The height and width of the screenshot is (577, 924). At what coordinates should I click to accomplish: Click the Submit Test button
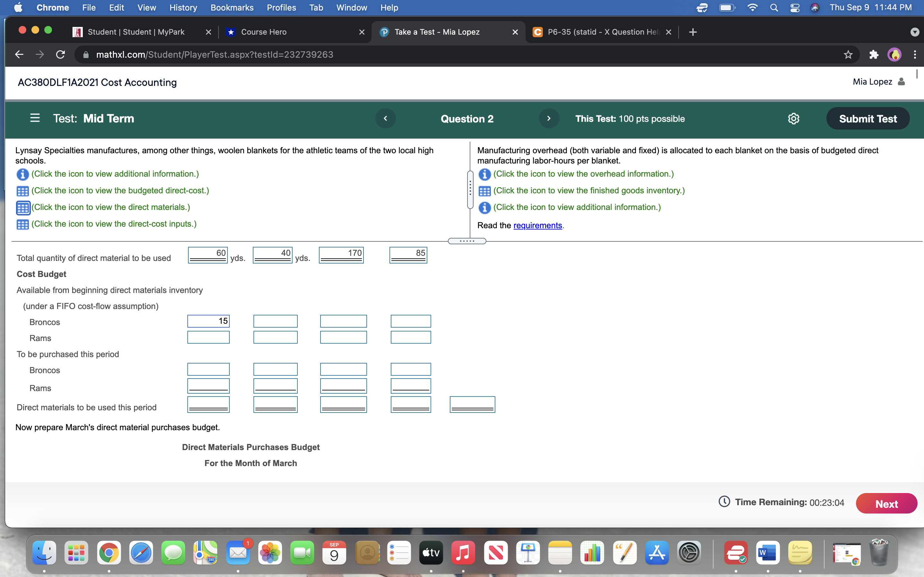[868, 119]
